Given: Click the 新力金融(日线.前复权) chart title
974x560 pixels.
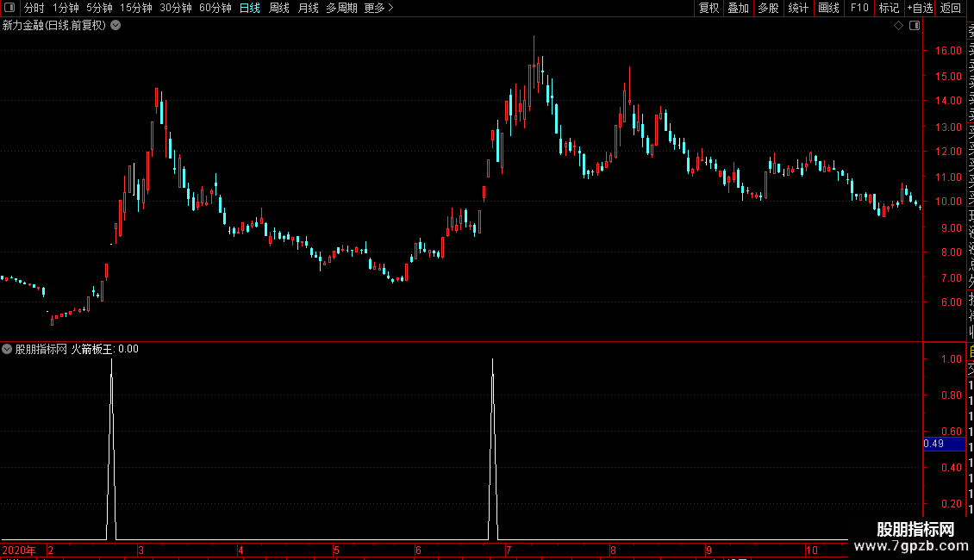Looking at the screenshot, I should pyautogui.click(x=54, y=26).
